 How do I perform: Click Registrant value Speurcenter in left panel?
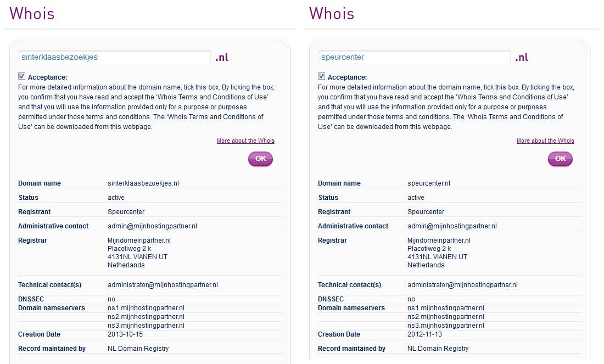pyautogui.click(x=126, y=212)
